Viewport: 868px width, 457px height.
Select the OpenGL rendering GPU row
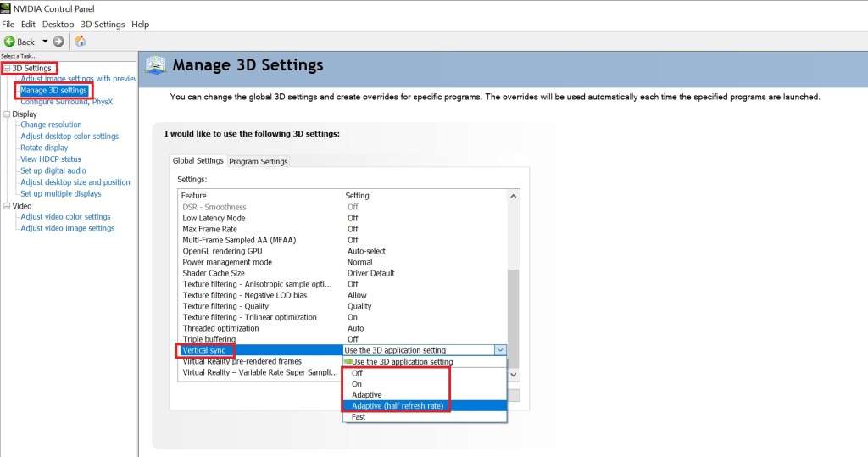(x=342, y=252)
